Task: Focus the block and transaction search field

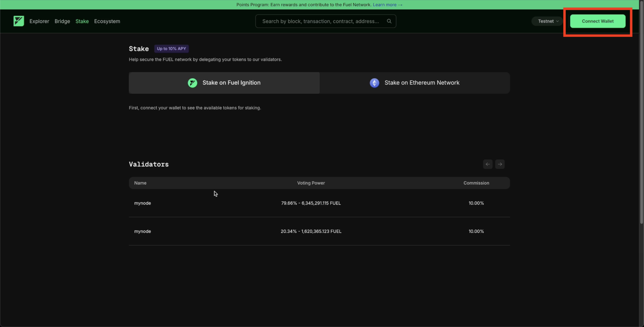Action: [320, 21]
